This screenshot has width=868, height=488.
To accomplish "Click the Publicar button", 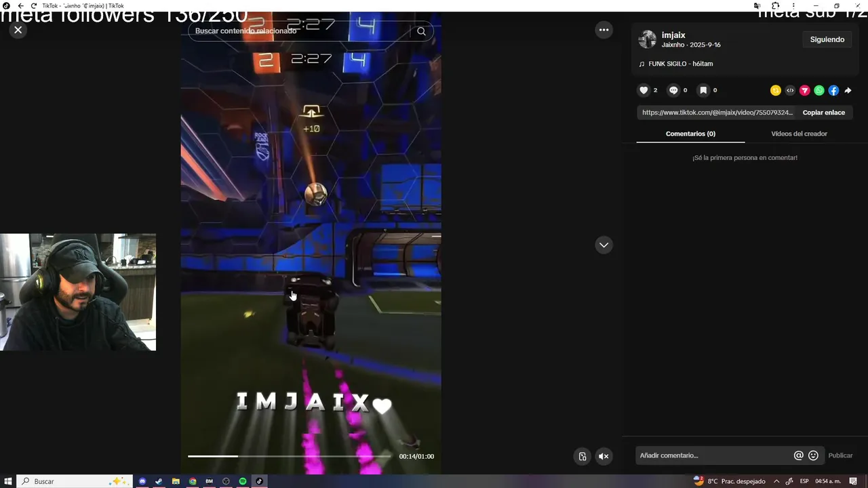I will coord(840,455).
